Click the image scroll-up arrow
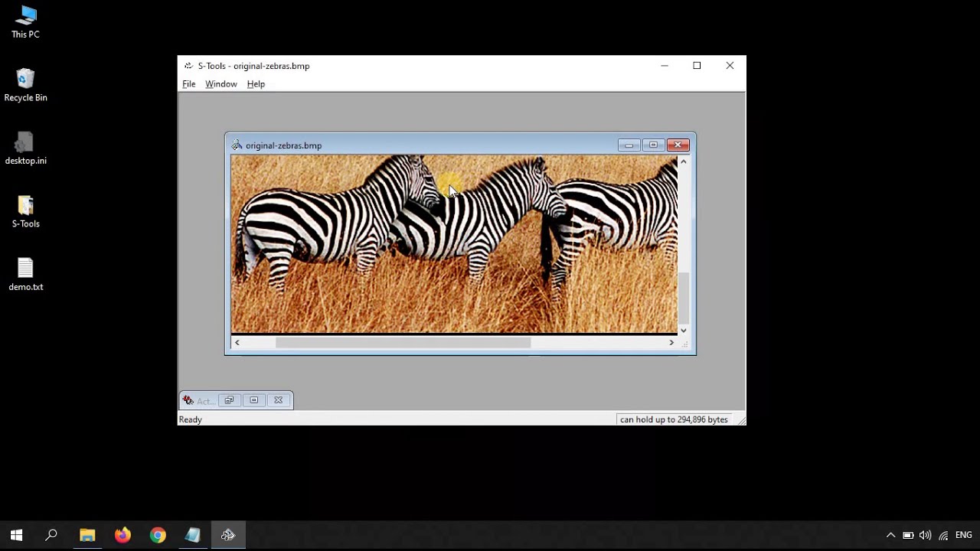Screen dimensions: 980x551 (x=684, y=161)
